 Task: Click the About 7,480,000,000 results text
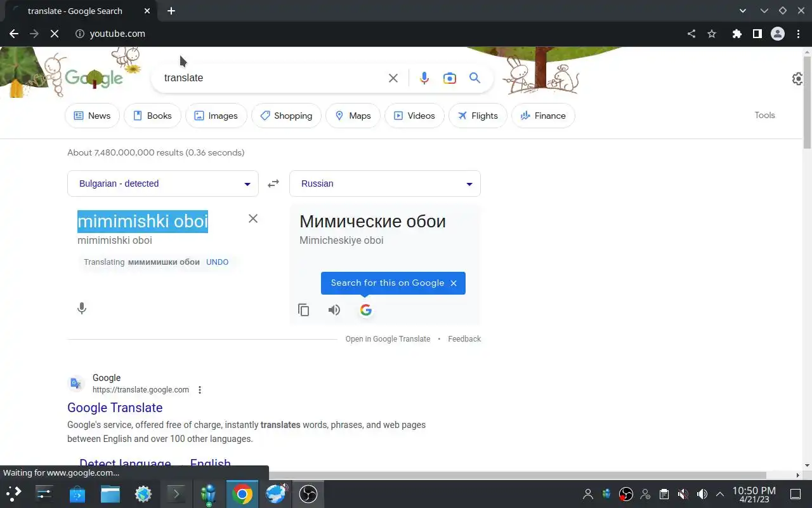click(155, 152)
